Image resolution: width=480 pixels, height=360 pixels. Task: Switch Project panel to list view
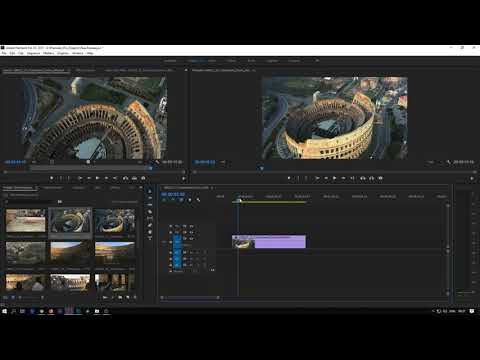click(x=5, y=297)
